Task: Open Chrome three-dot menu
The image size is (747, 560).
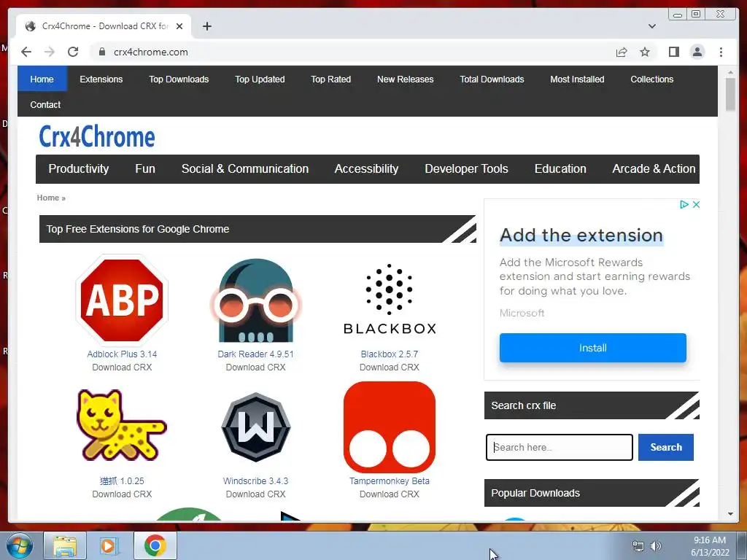Action: (x=721, y=52)
